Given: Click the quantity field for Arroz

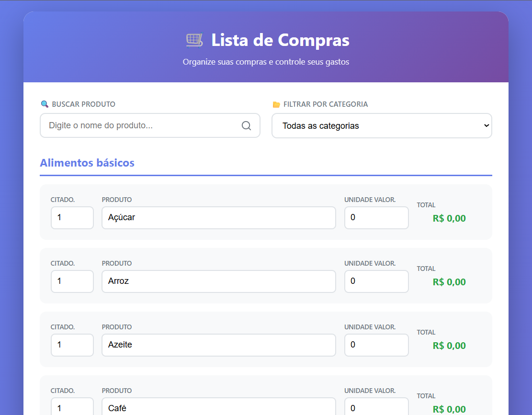Looking at the screenshot, I should click(72, 281).
